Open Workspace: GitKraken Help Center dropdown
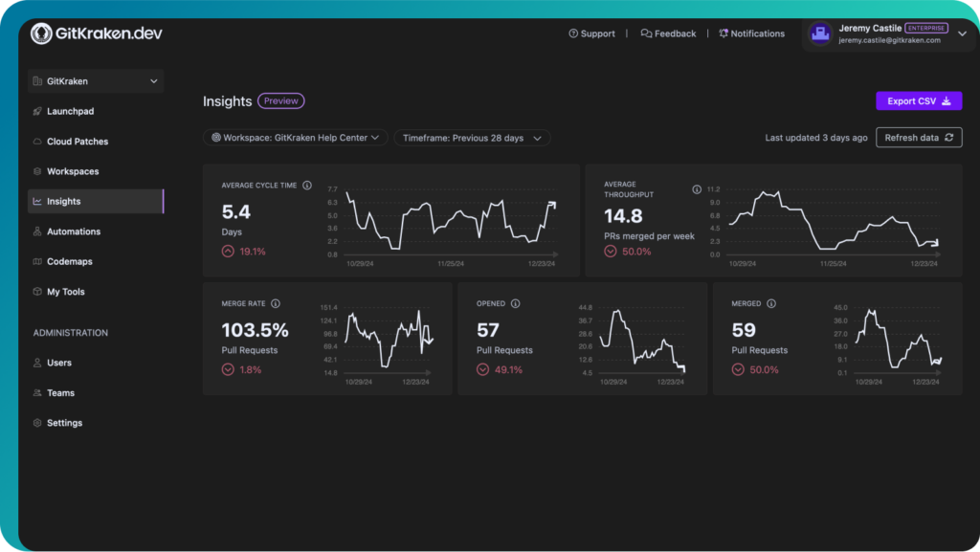The width and height of the screenshot is (980, 552). (x=295, y=138)
